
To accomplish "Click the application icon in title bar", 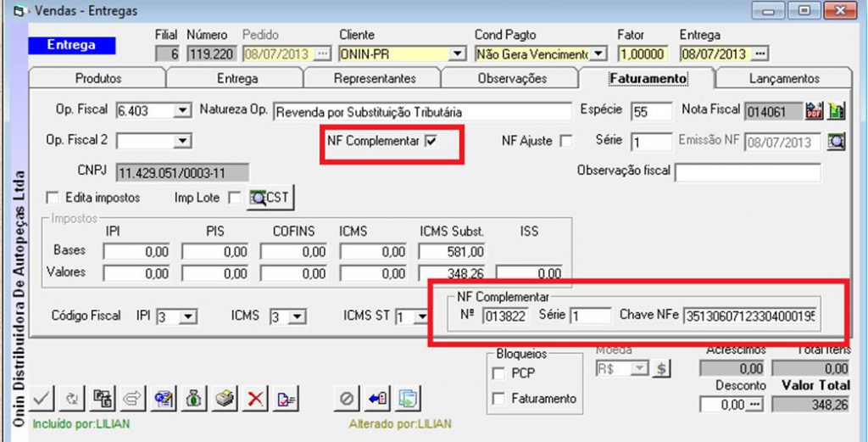I will coord(20,10).
